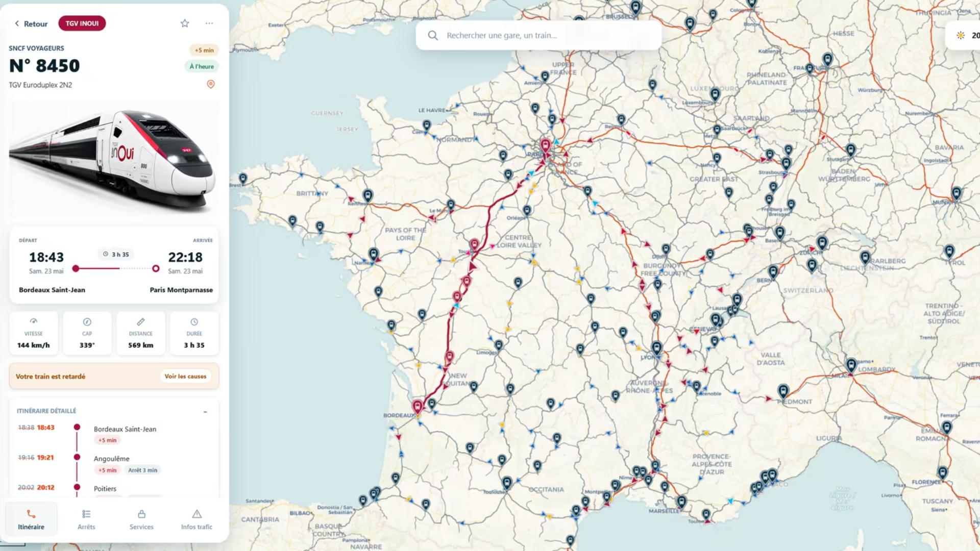Select the Toulon station marker
The image size is (980, 551).
tap(706, 514)
